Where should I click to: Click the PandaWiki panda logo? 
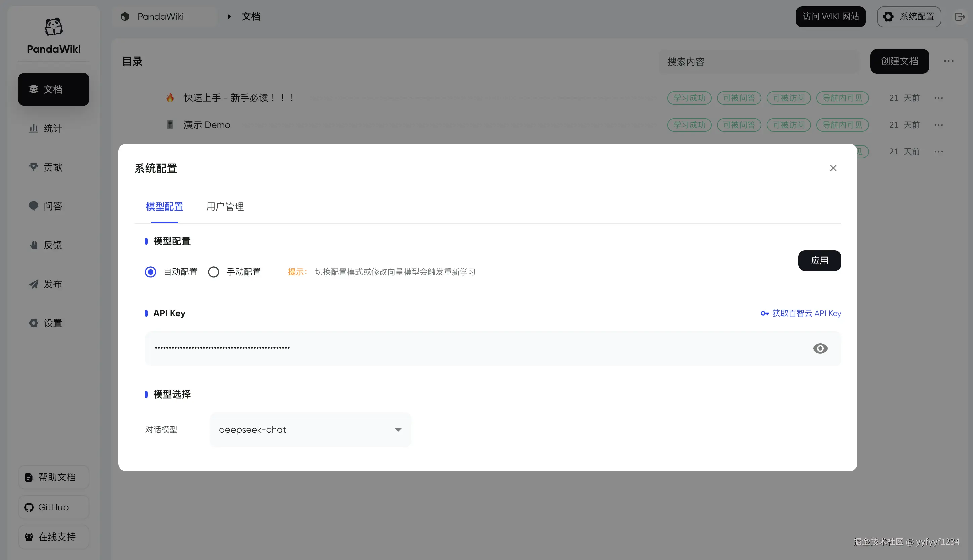(53, 27)
